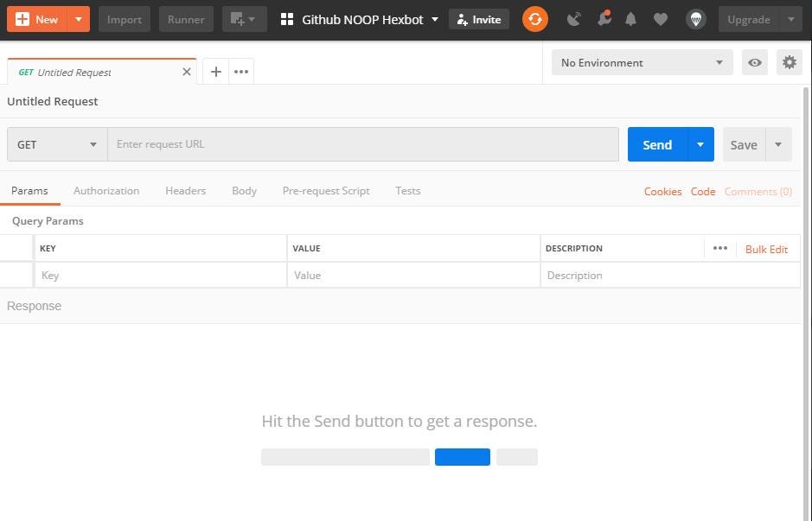This screenshot has width=812, height=521.
Task: Click the new window icon button
Action: pos(243,19)
